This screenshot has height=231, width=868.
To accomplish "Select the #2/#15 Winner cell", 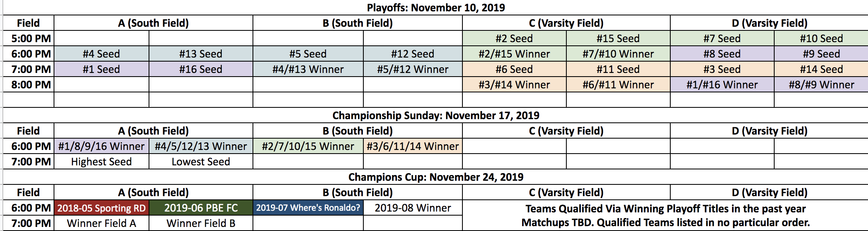I will click(x=514, y=54).
